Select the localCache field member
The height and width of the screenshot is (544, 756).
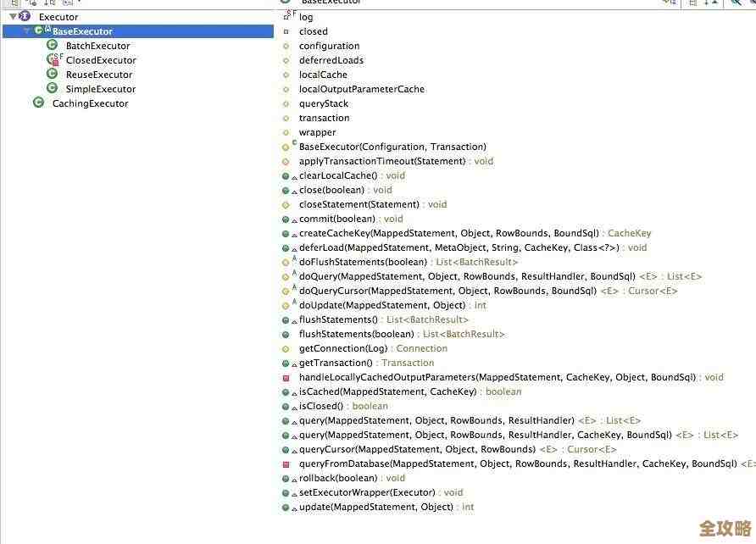click(323, 75)
